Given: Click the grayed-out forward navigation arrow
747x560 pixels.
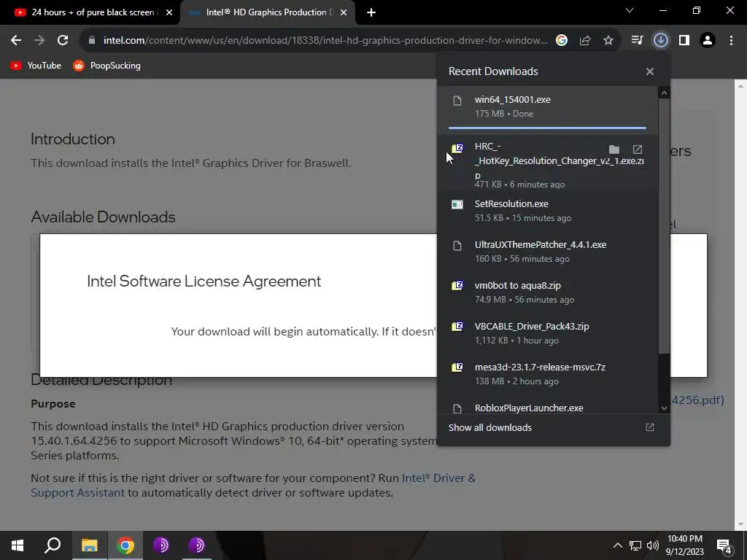Looking at the screenshot, I should coord(39,41).
